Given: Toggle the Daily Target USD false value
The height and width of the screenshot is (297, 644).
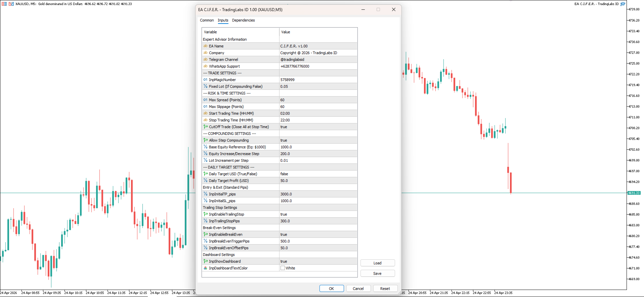Looking at the screenshot, I should coord(318,174).
